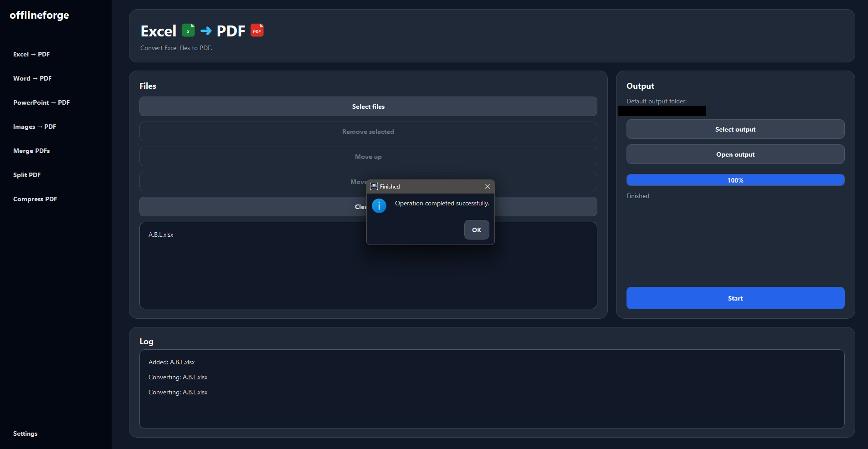The height and width of the screenshot is (449, 868).
Task: Open Merge PDFs in sidebar
Action: [x=31, y=151]
